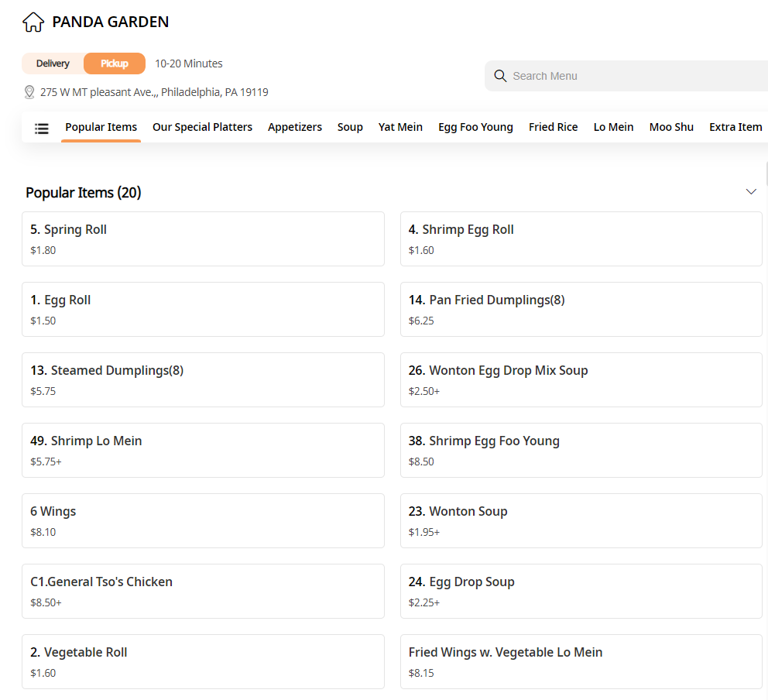
Task: Switch to Our Special Platters tab
Action: (202, 127)
